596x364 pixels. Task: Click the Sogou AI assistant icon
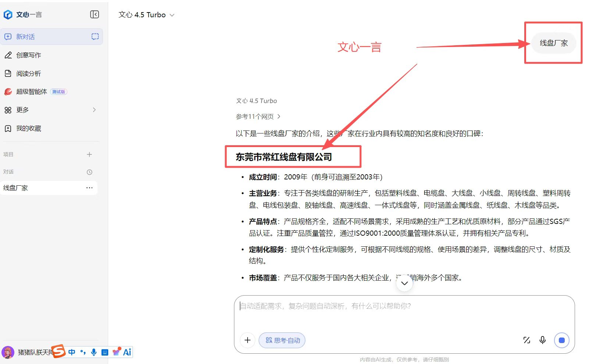[127, 352]
